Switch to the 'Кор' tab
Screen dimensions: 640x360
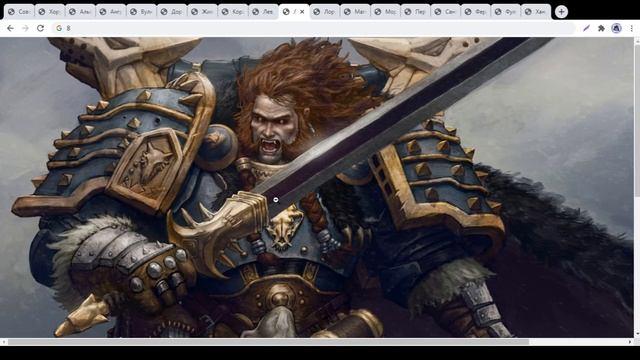point(233,12)
